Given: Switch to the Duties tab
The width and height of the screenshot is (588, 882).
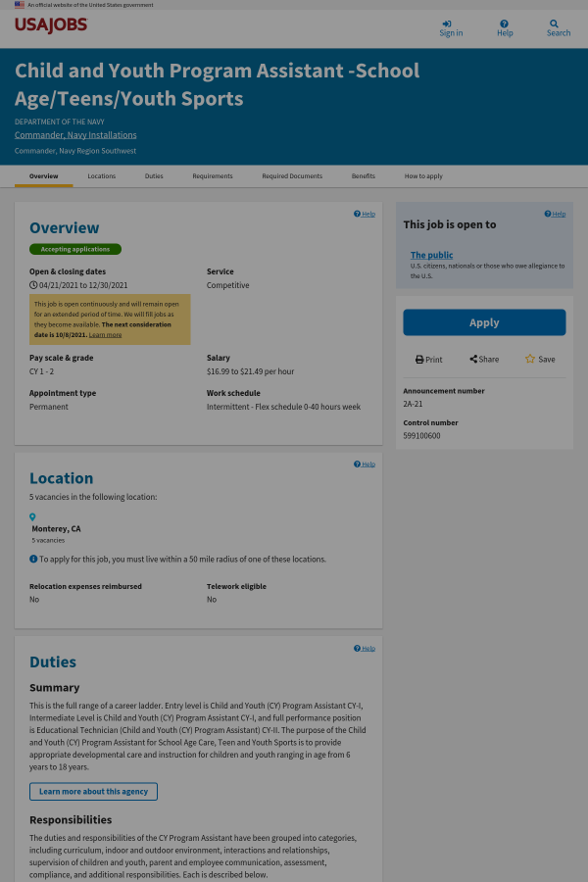Looking at the screenshot, I should click(x=154, y=176).
